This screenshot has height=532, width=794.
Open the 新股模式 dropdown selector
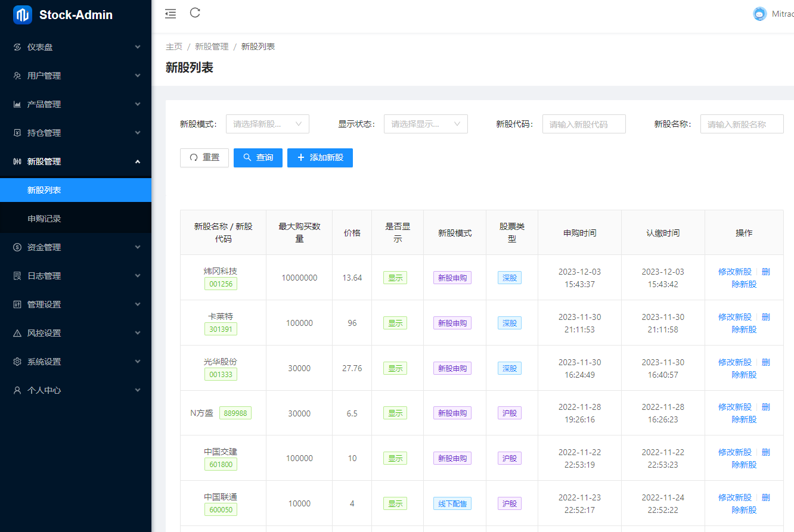click(x=267, y=124)
